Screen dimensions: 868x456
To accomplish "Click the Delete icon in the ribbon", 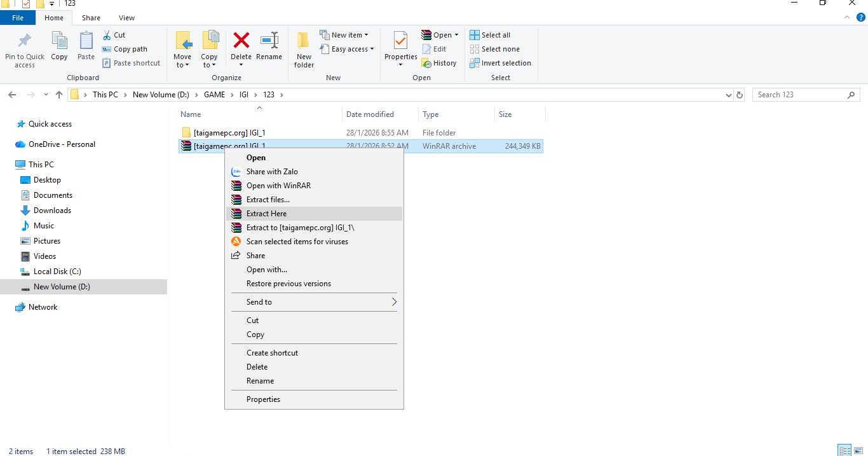I will tap(241, 42).
